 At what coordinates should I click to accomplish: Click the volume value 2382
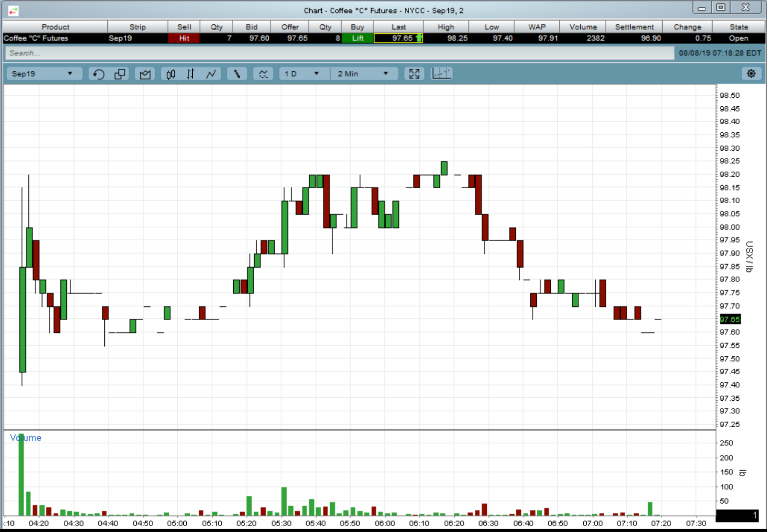coord(595,38)
